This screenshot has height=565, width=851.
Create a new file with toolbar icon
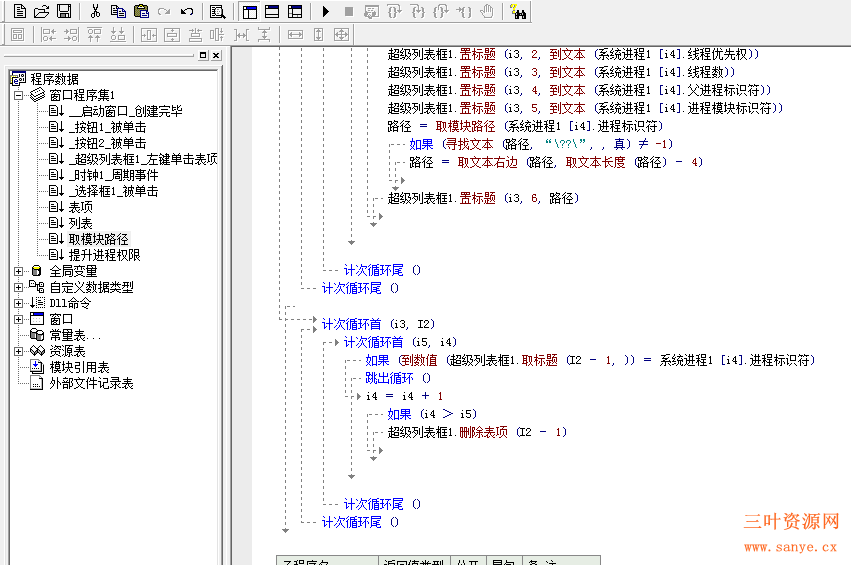tap(20, 11)
